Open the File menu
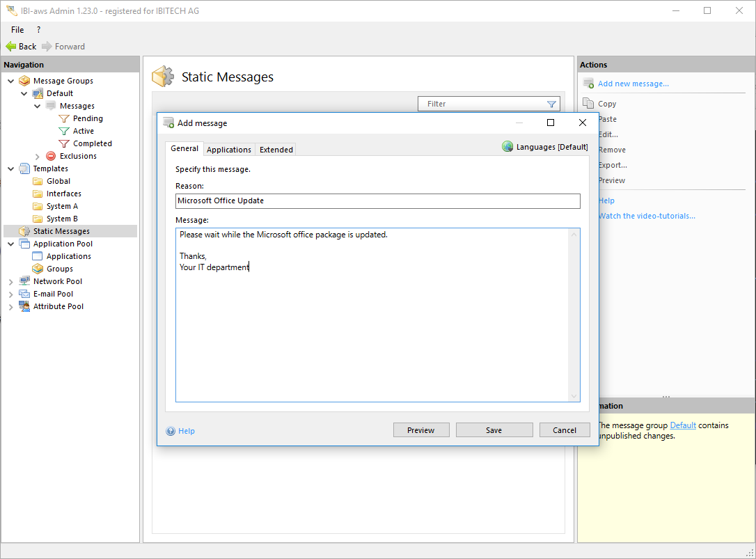The width and height of the screenshot is (756, 559). click(x=17, y=30)
